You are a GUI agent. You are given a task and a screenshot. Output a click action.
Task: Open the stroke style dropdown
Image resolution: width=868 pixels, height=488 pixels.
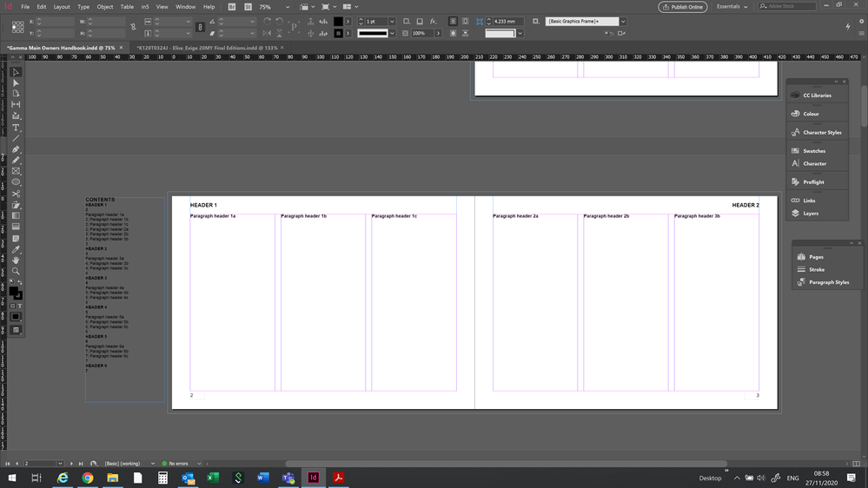click(x=392, y=33)
